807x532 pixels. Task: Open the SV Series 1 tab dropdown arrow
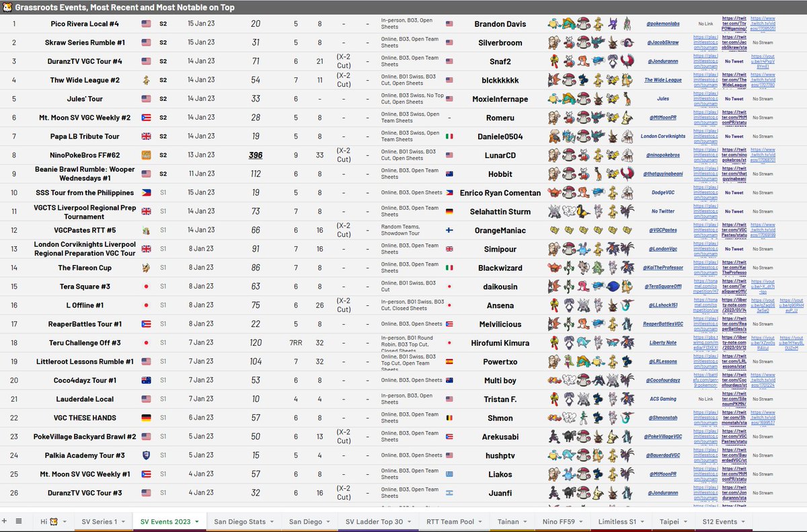(x=123, y=522)
